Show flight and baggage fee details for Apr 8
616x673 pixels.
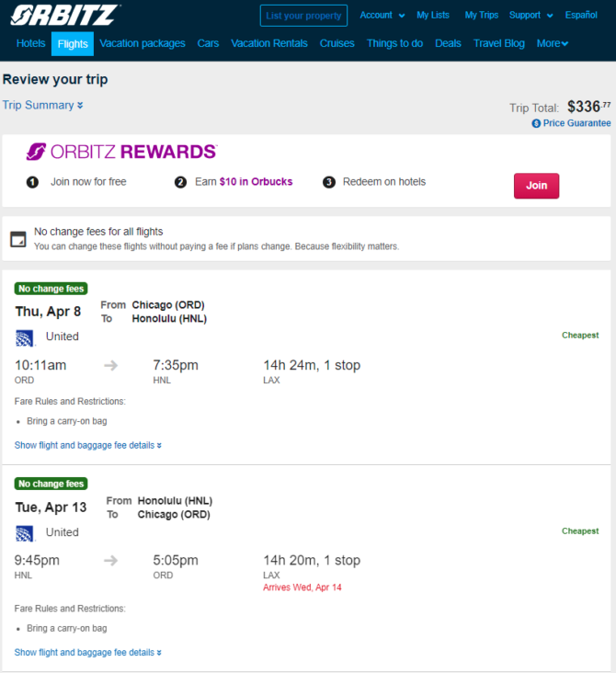[88, 445]
